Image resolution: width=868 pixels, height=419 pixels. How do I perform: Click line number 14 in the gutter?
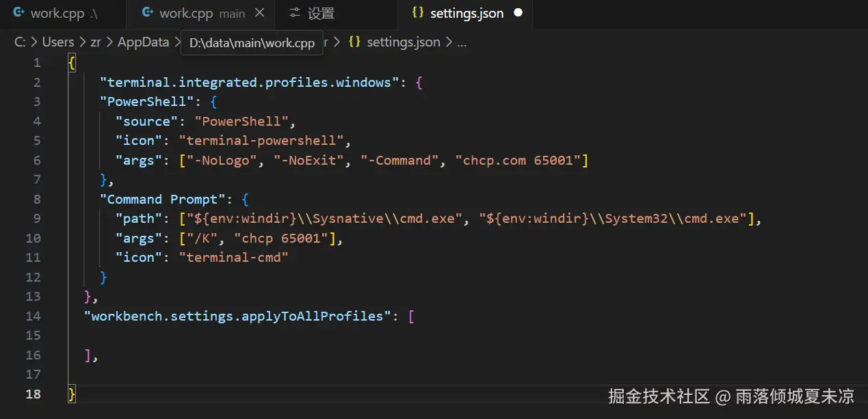[x=33, y=316]
